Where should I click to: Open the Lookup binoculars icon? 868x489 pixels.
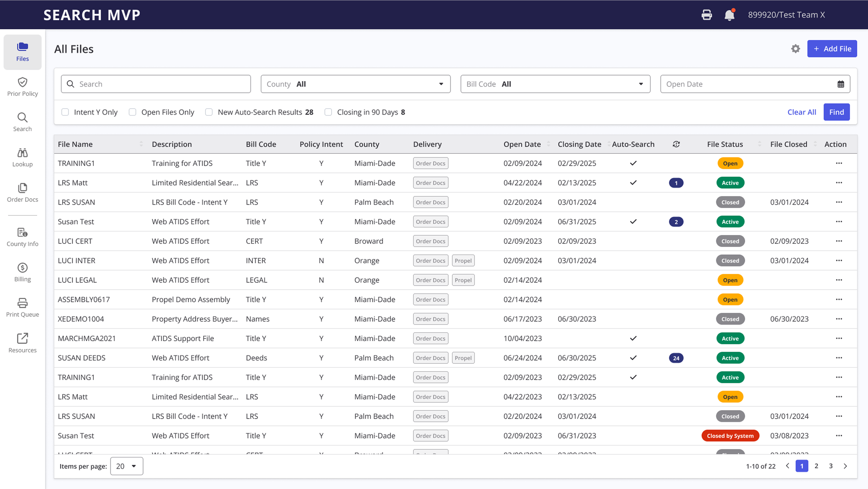point(23,153)
